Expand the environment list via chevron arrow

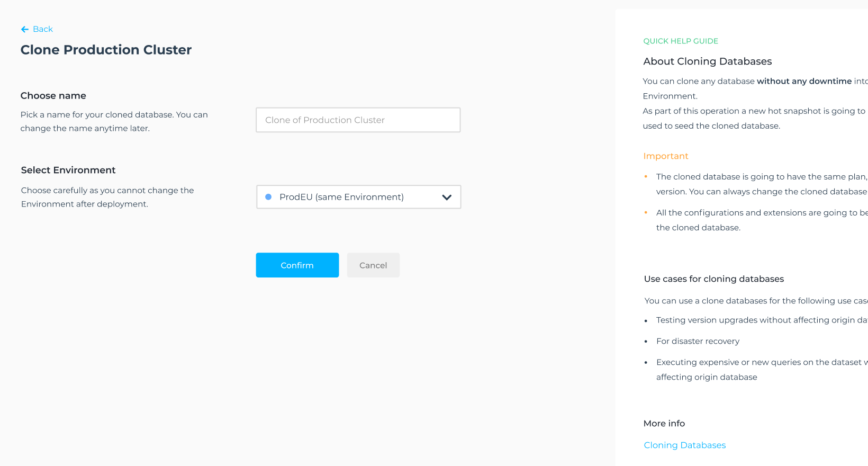point(447,197)
